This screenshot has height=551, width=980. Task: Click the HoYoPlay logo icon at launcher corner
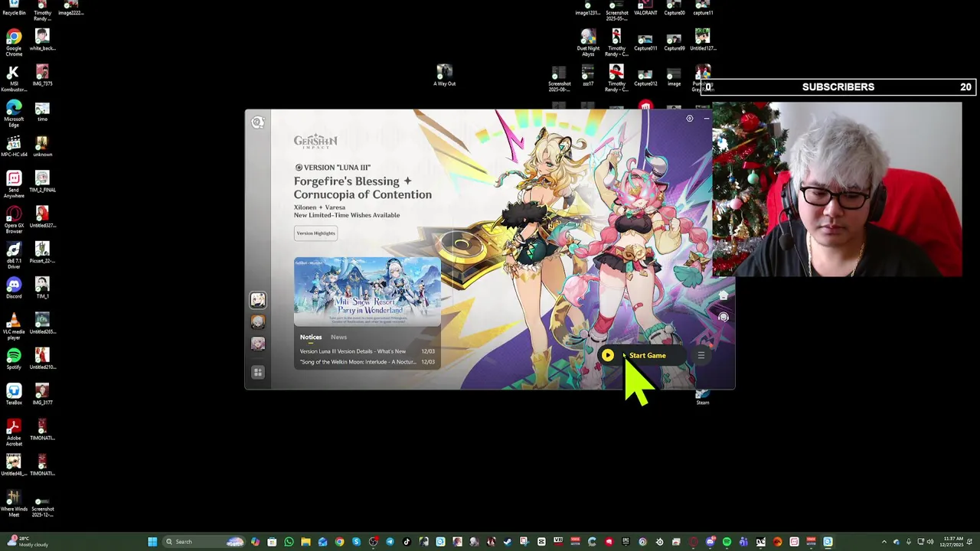tap(258, 122)
